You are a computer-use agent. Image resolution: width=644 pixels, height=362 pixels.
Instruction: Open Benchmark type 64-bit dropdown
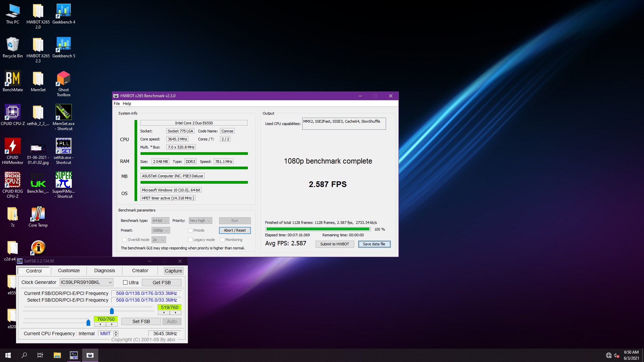[x=160, y=221]
